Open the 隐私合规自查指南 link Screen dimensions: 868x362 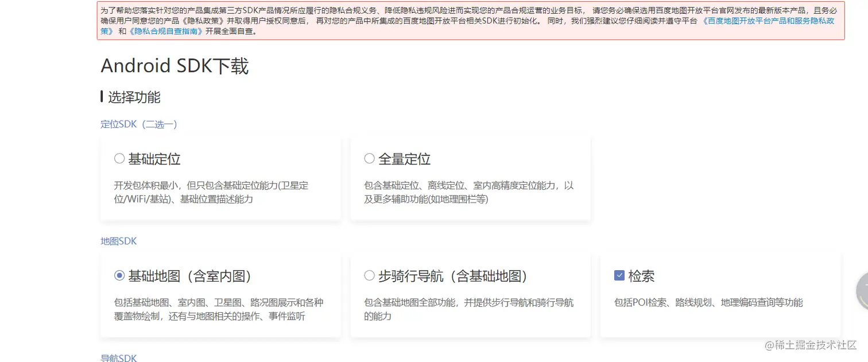[165, 31]
